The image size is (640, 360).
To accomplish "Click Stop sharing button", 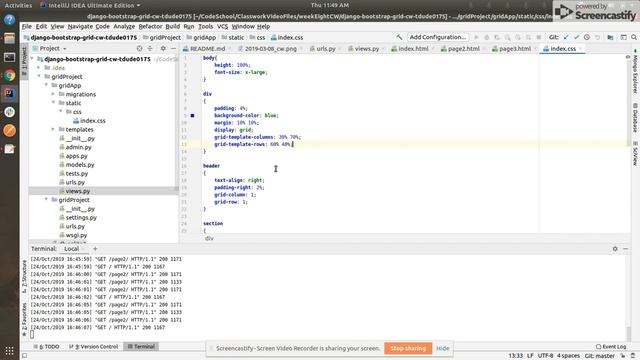I will pyautogui.click(x=408, y=348).
